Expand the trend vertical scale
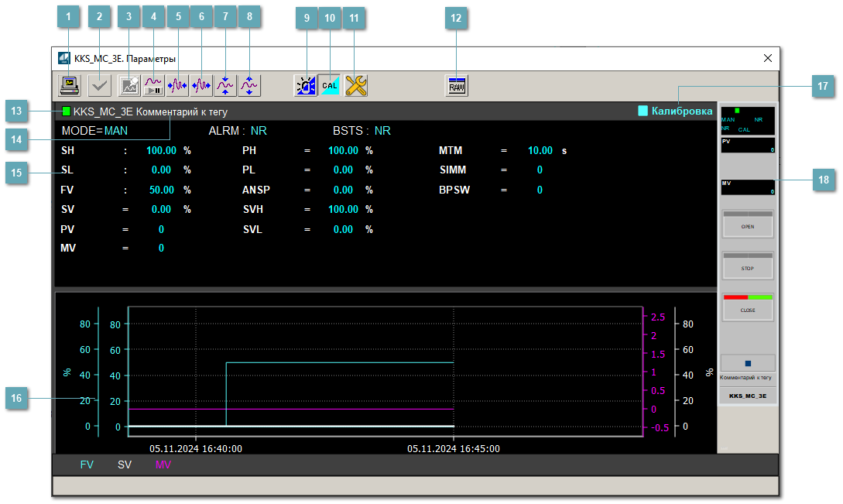 click(249, 85)
